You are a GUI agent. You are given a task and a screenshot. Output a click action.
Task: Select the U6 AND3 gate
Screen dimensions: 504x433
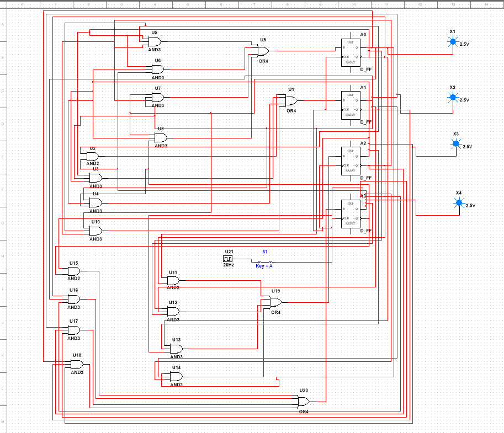(158, 70)
